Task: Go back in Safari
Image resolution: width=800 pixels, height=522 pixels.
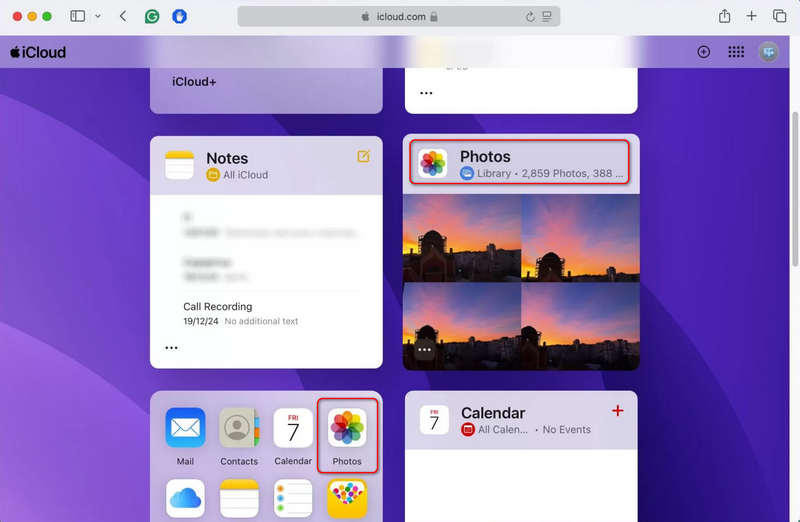Action: 123,16
